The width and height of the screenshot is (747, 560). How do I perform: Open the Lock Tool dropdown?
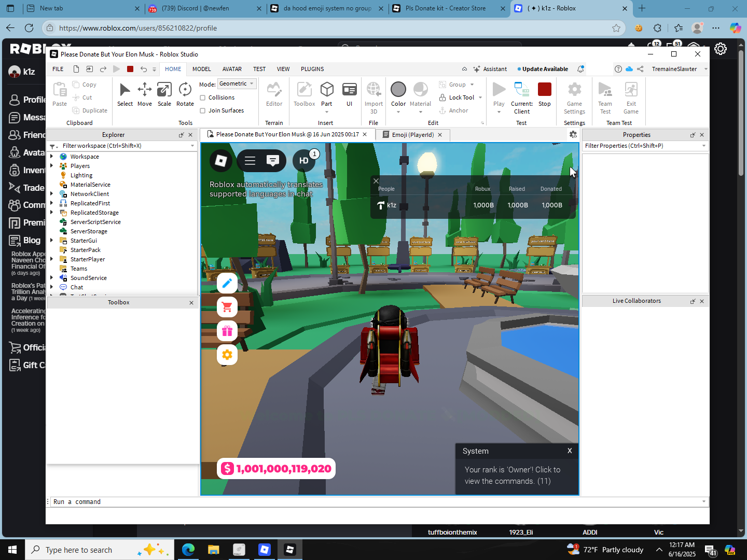click(x=480, y=97)
